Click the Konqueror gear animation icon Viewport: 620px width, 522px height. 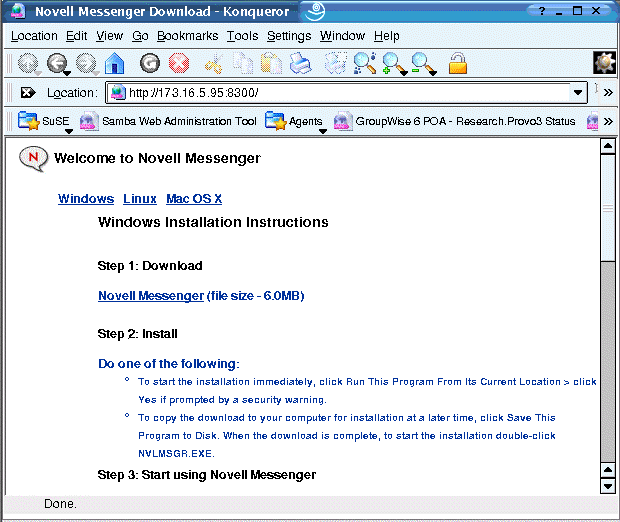604,63
